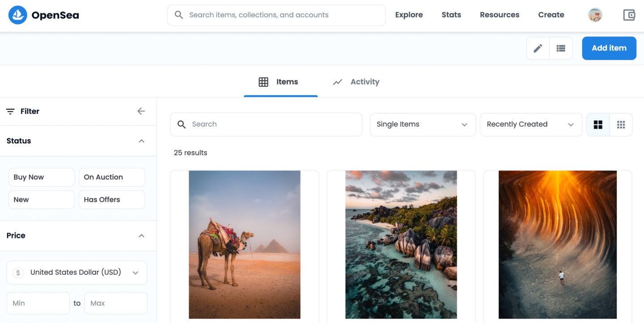
Task: Click the Create link in header
Action: [x=551, y=15]
